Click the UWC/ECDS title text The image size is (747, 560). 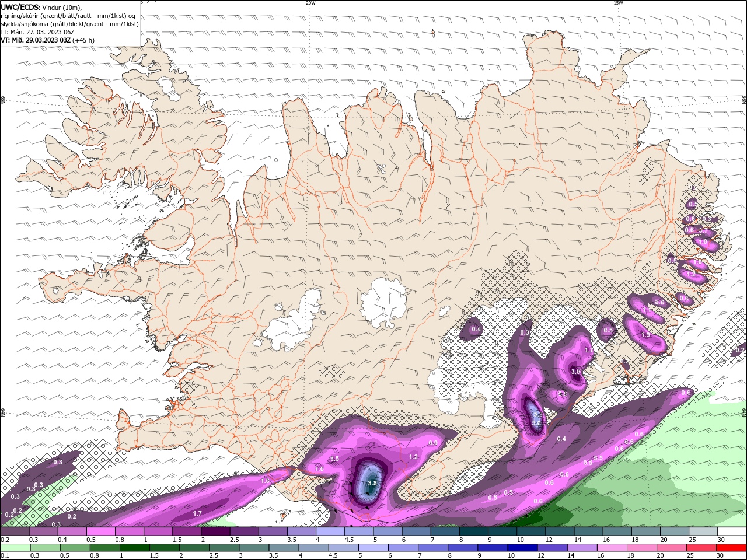tap(20, 7)
